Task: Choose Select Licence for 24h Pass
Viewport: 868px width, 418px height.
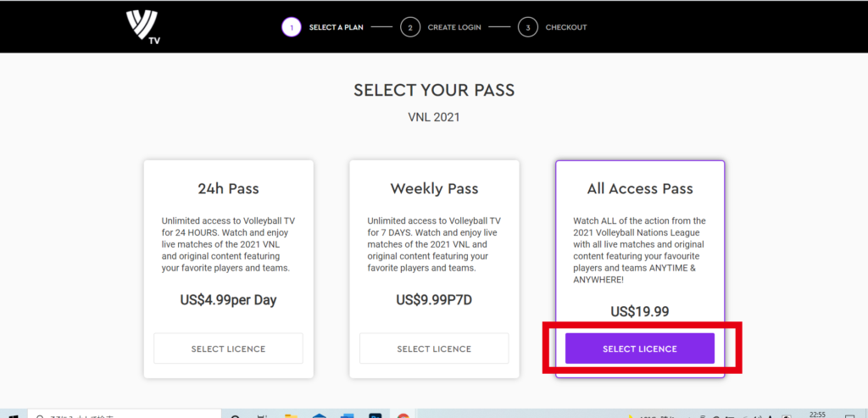Action: coord(228,348)
